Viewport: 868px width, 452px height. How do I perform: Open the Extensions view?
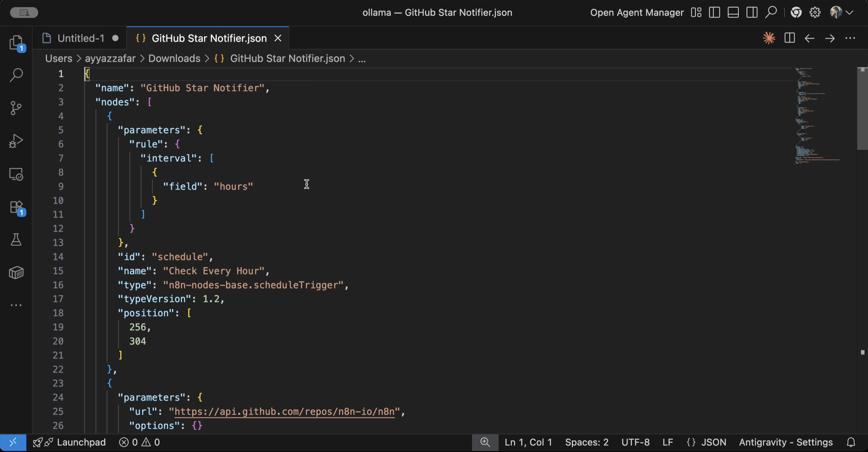click(16, 207)
